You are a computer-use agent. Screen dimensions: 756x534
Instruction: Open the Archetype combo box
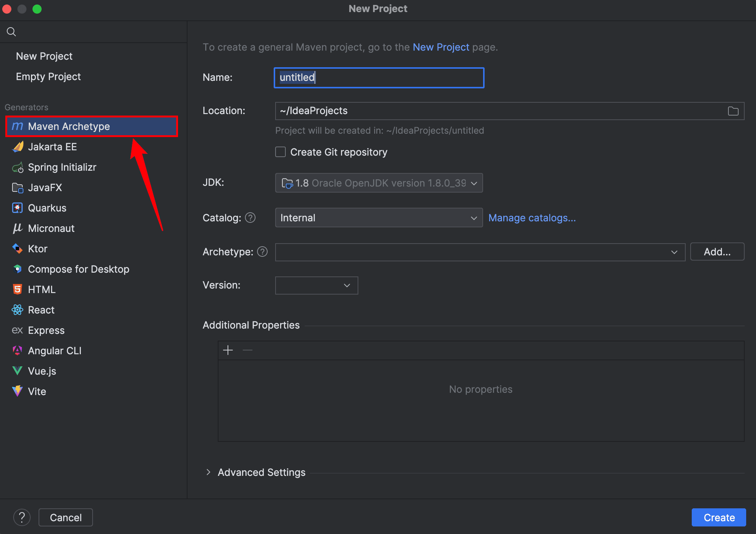point(480,252)
